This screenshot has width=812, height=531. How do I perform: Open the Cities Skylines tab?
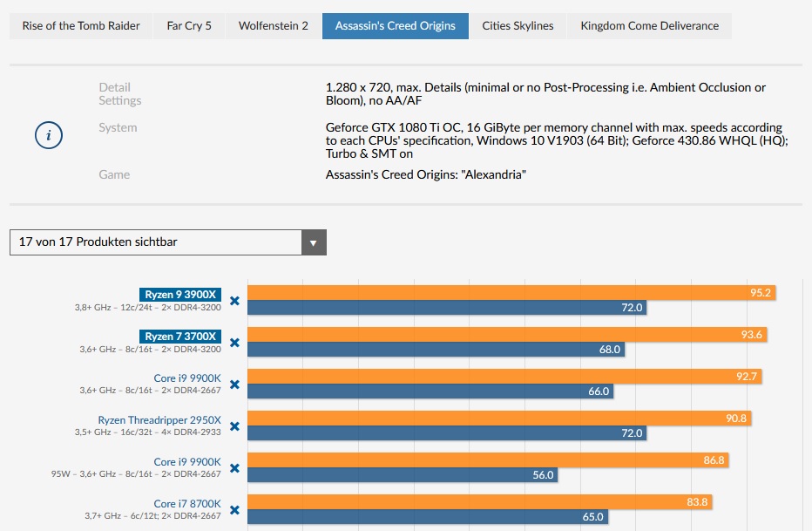[x=518, y=26]
